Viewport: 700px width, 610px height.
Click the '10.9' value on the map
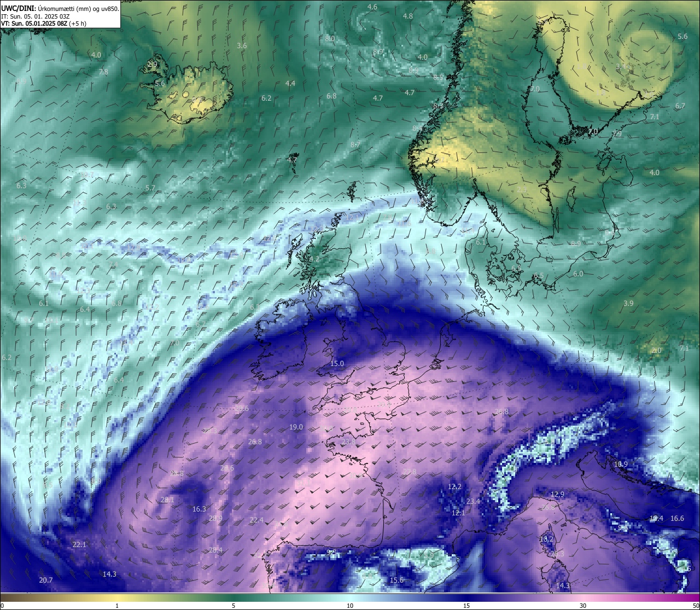(x=621, y=464)
